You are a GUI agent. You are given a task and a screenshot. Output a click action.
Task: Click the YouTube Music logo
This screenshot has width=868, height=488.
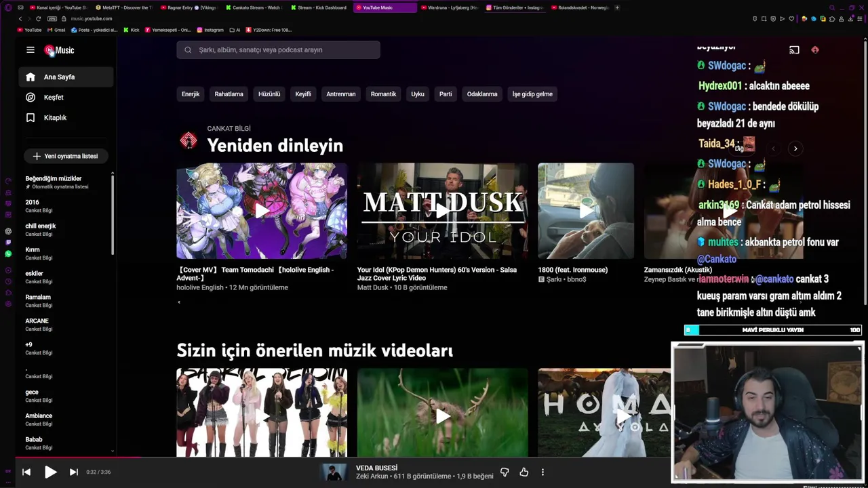point(59,50)
